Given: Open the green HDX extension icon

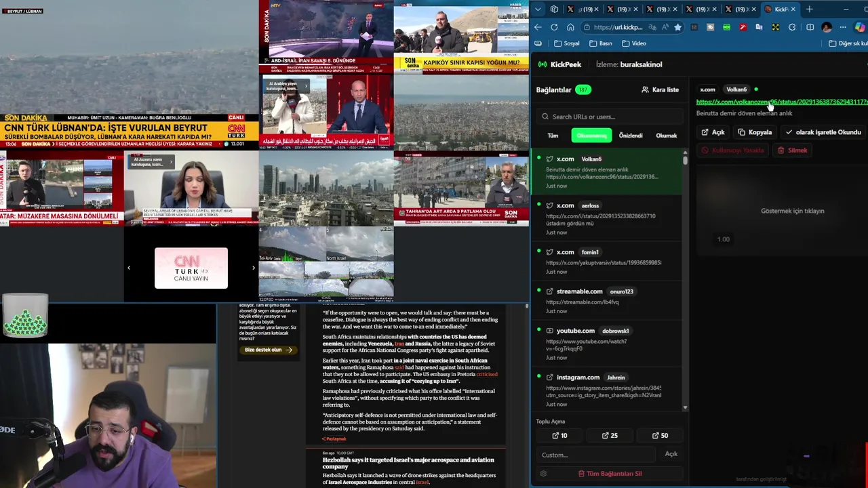Looking at the screenshot, I should click(726, 27).
